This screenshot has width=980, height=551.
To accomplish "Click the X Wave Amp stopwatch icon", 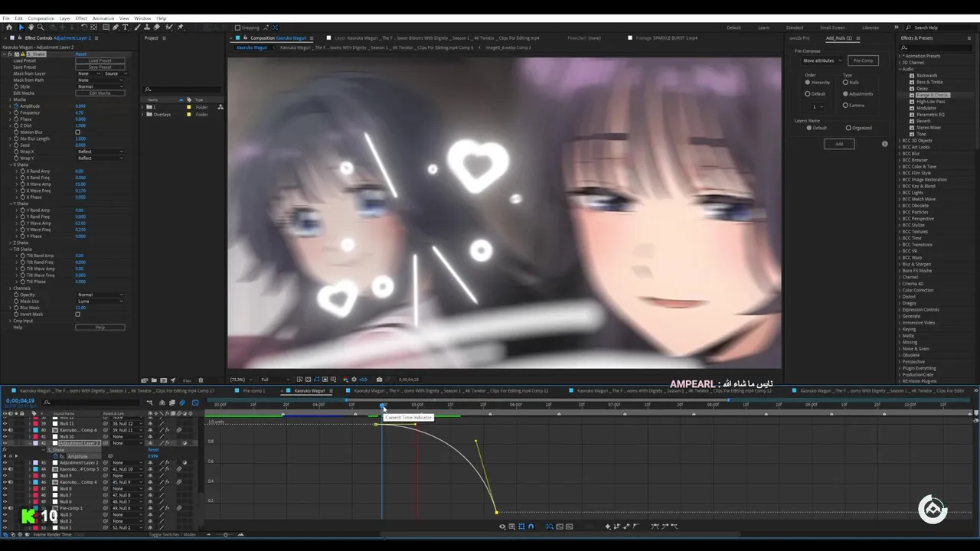I will tap(23, 184).
